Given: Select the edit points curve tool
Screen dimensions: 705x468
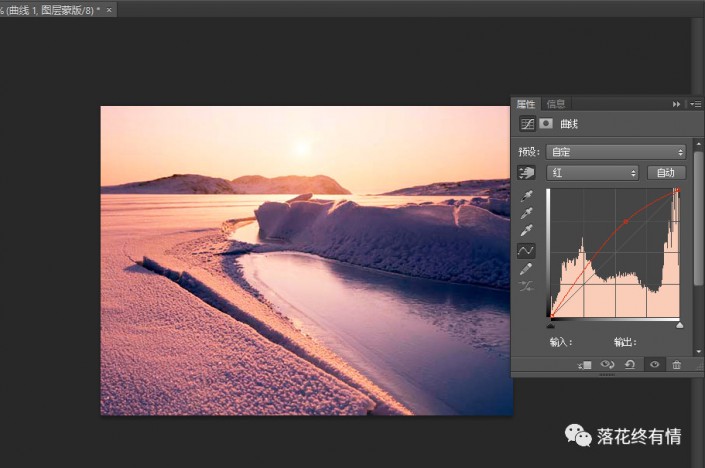Looking at the screenshot, I should (x=526, y=251).
